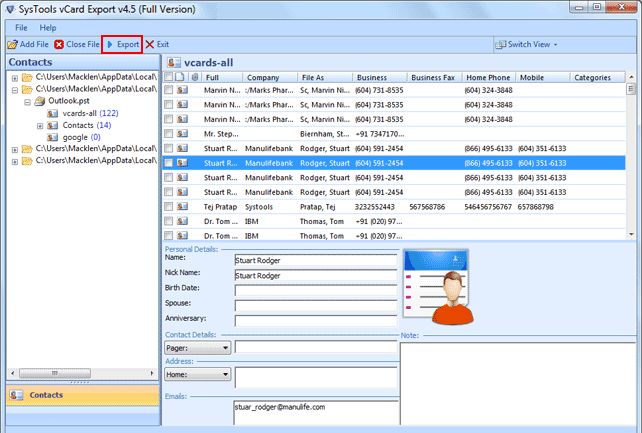Click the google folder contact icon
The image size is (642, 433).
point(52,138)
